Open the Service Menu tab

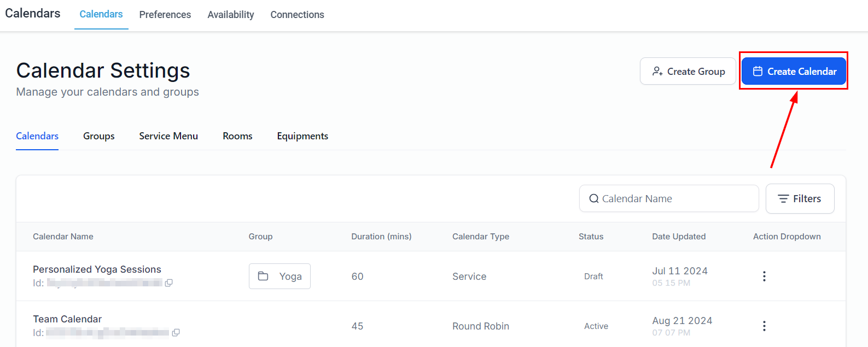point(168,136)
